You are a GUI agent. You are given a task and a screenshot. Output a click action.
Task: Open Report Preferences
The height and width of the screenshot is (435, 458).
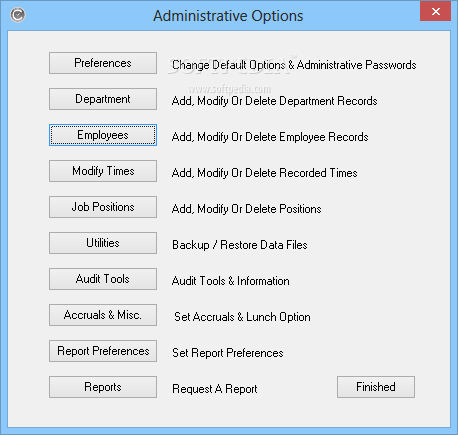(103, 351)
